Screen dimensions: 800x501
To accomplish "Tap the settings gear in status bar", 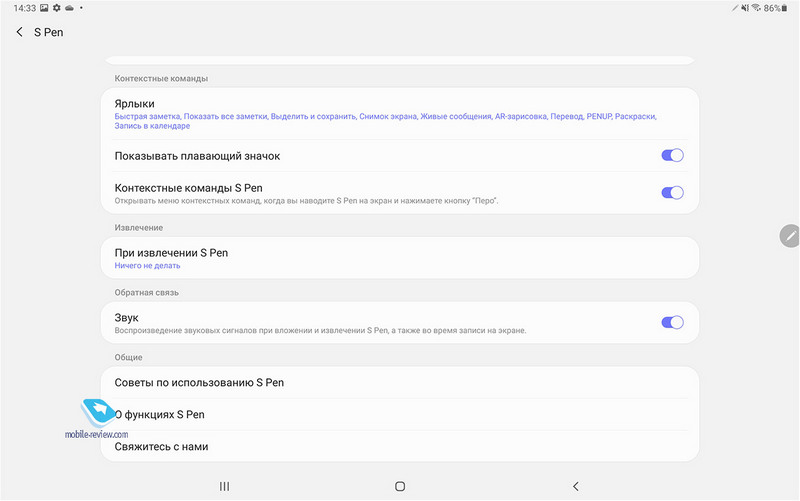I will pyautogui.click(x=57, y=8).
